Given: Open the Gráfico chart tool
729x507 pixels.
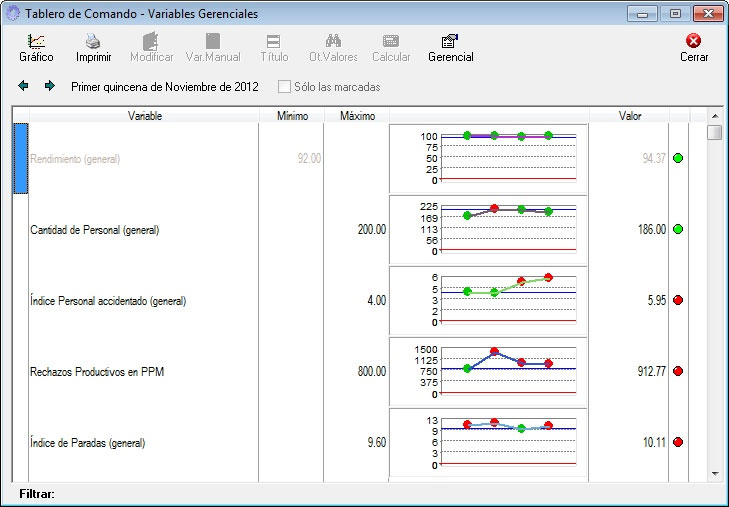Looking at the screenshot, I should pyautogui.click(x=36, y=42).
